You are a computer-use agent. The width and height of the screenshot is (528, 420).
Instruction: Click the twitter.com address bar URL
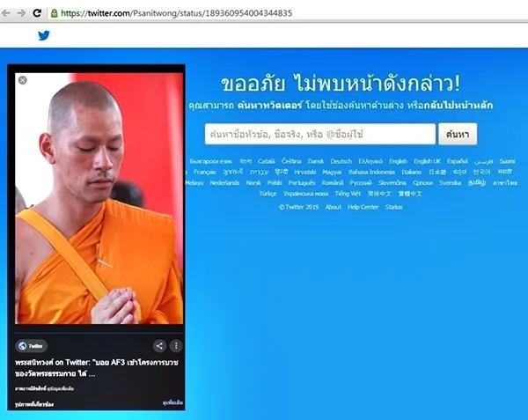pos(177,13)
